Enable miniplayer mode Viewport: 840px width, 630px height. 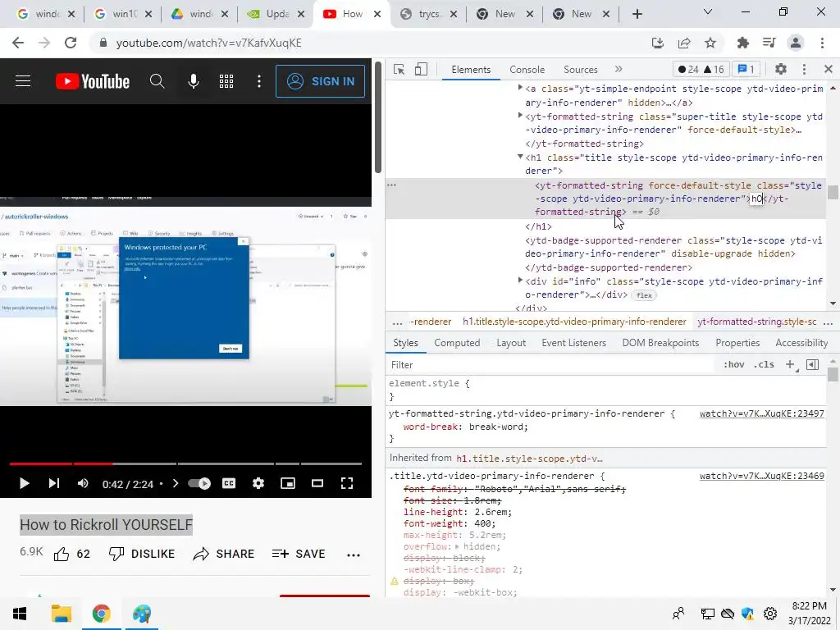tap(288, 484)
